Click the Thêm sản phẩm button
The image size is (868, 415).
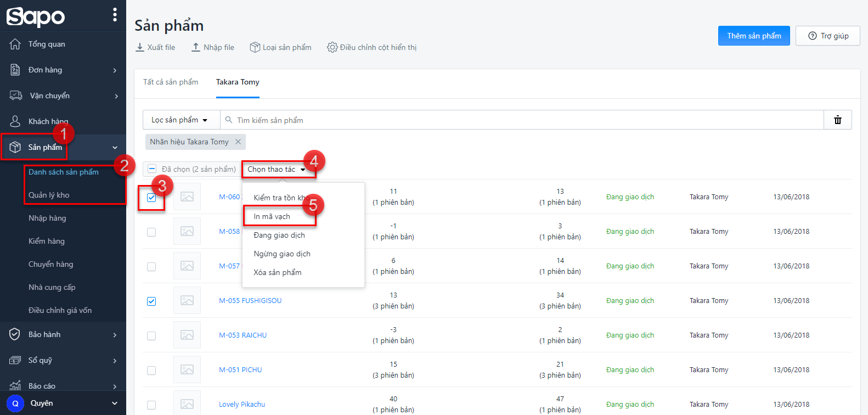tap(753, 36)
